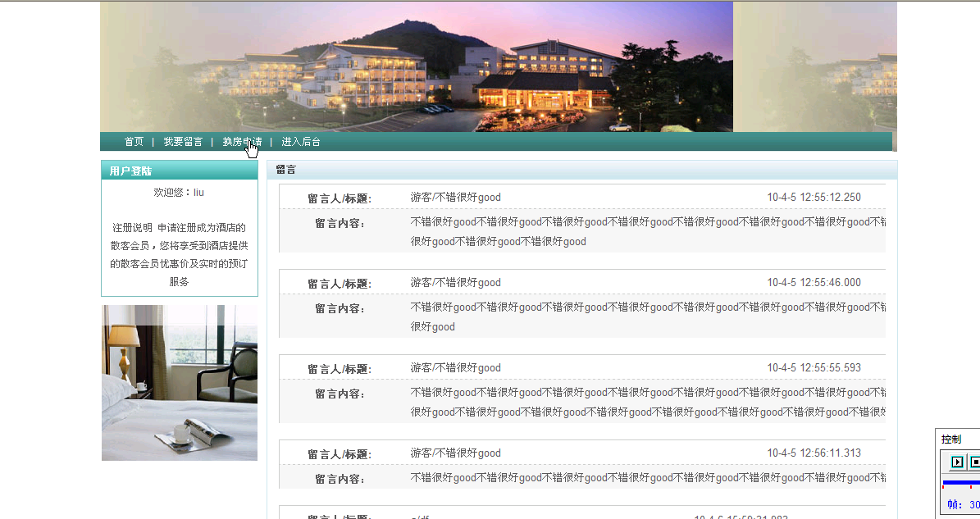980x519 pixels.
Task: Click the welcome text 欢迎您：liu
Action: [180, 193]
